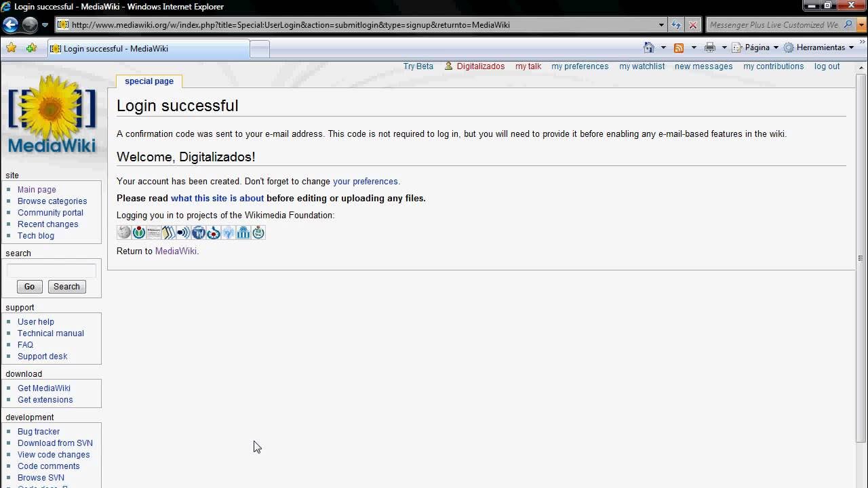Click the pale blue Wikisource icon
Viewport: 868px width, 488px height.
point(229,232)
